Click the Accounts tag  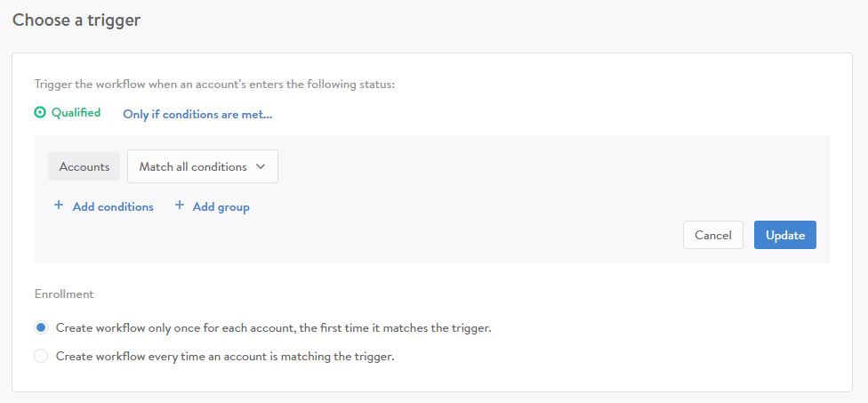(84, 166)
